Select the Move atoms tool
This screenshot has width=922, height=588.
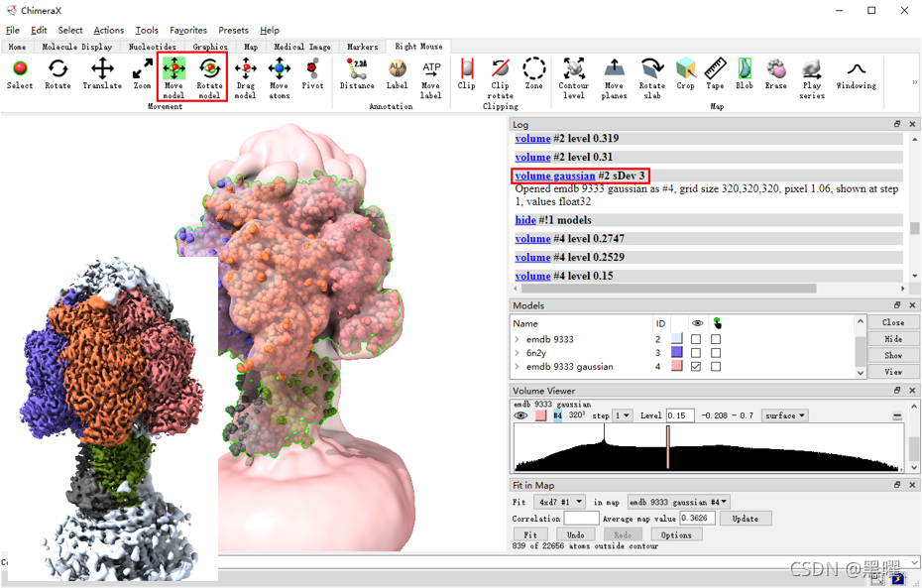point(280,77)
